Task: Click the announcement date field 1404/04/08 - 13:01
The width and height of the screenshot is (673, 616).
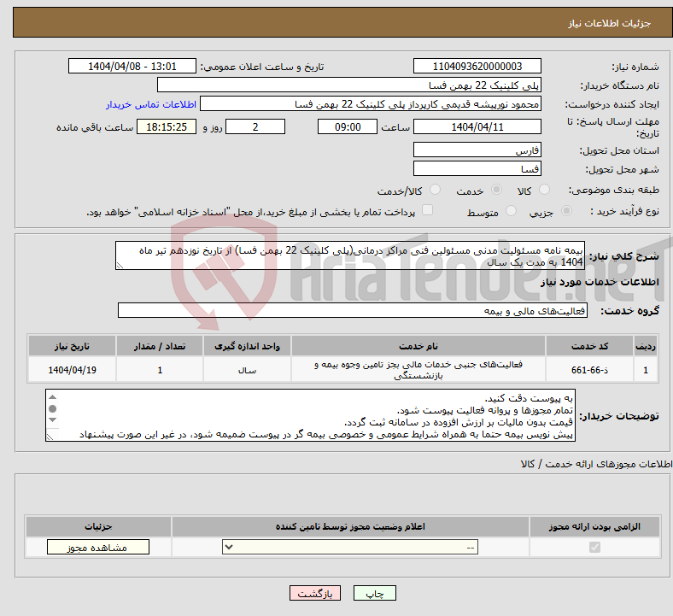Action: tap(132, 66)
